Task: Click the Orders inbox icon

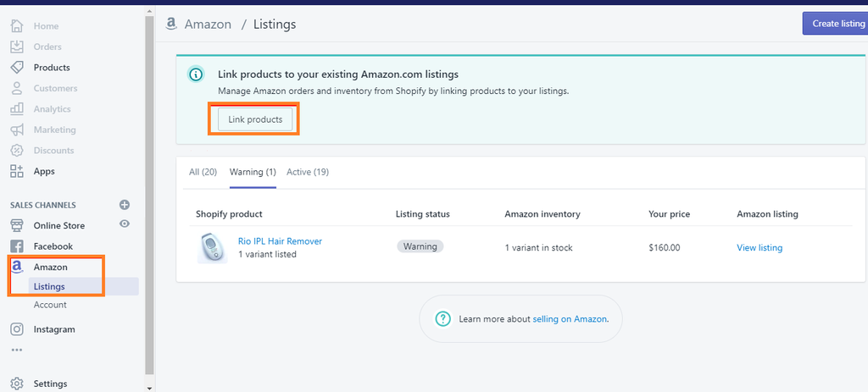Action: [x=17, y=47]
